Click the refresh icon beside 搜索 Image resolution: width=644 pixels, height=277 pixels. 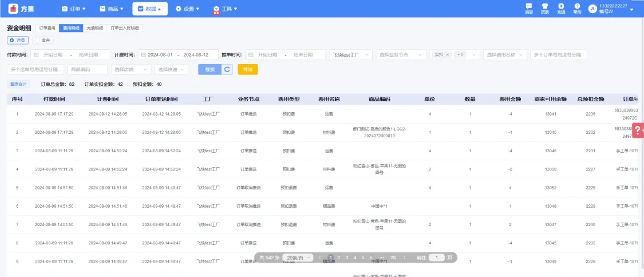[x=227, y=69]
